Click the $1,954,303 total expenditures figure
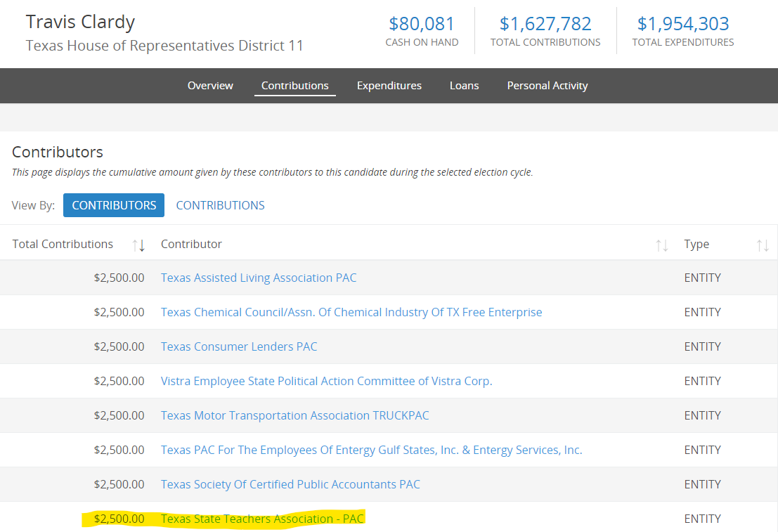Viewport: 778px width, 532px height. pos(683,24)
